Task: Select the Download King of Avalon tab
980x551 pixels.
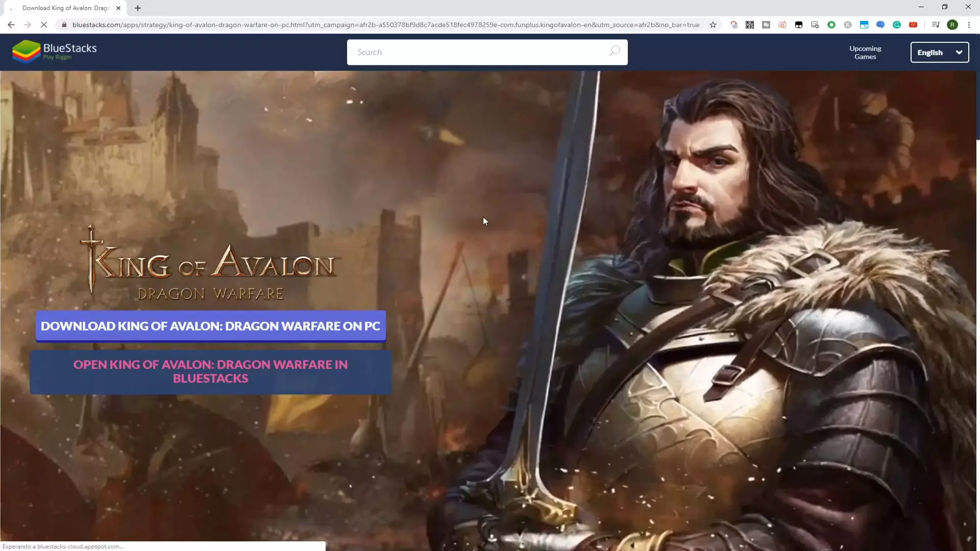Action: pyautogui.click(x=66, y=8)
